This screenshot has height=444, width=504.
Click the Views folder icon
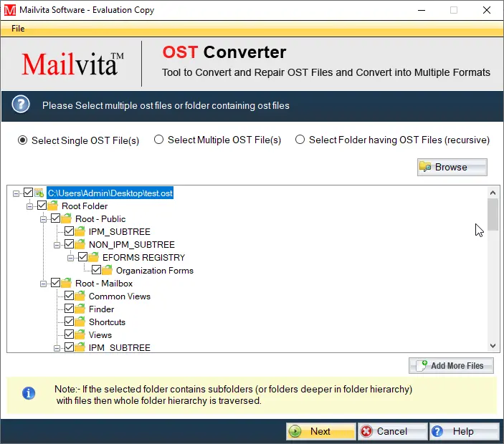coord(80,334)
